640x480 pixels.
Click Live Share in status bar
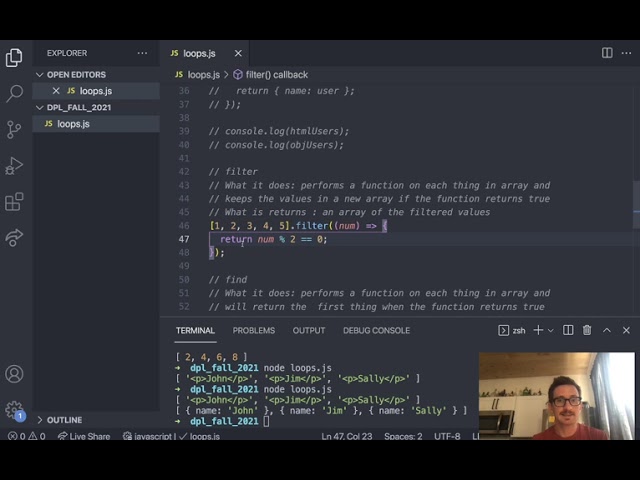(x=84, y=436)
